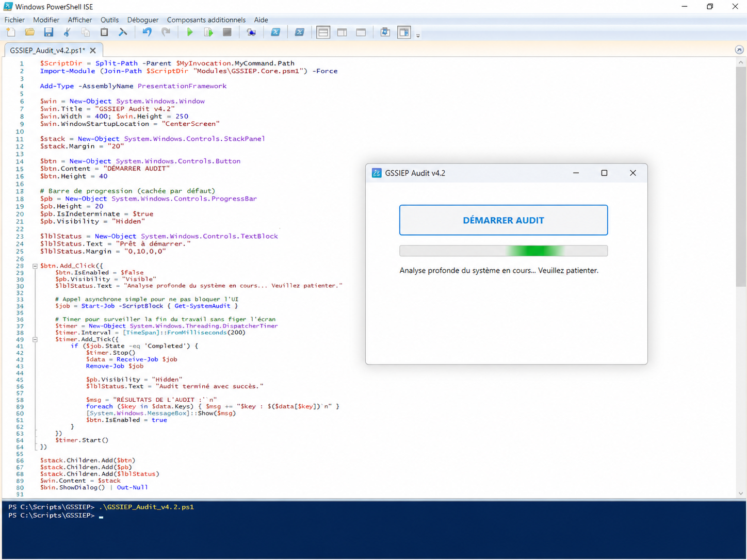The width and height of the screenshot is (747, 560).
Task: Click the "Import-Module" code line
Action: pyautogui.click(x=189, y=71)
